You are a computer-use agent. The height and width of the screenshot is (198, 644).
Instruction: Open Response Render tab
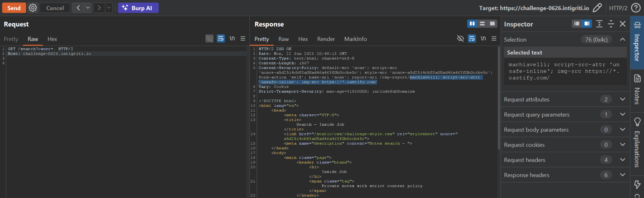click(326, 39)
